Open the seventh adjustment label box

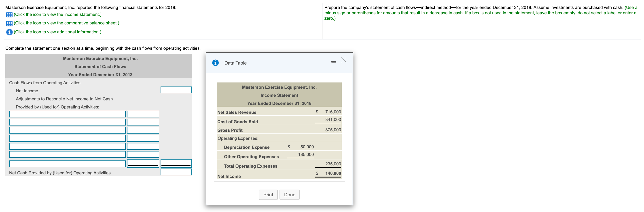click(68, 164)
